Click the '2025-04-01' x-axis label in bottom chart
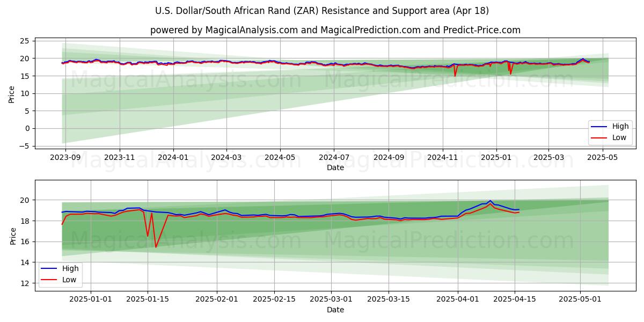Viewport: 644px width, 322px height. point(458,299)
